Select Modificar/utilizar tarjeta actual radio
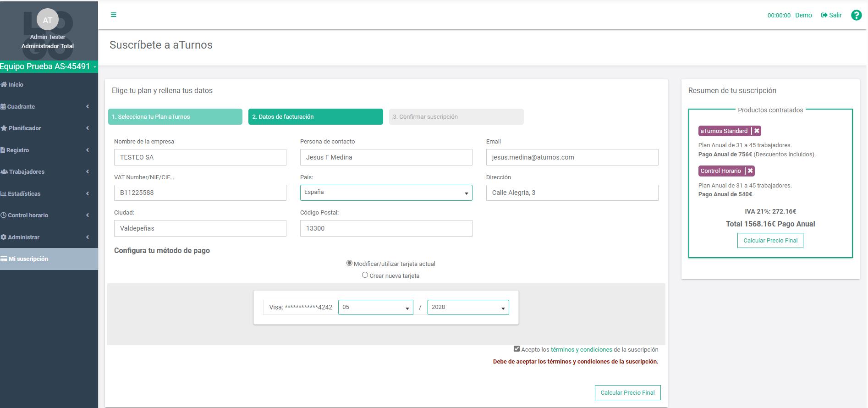This screenshot has width=868, height=408. tap(349, 263)
